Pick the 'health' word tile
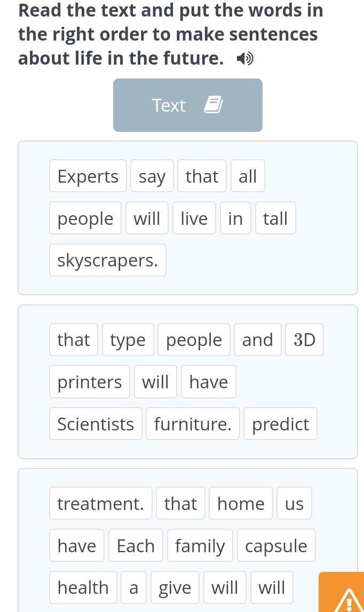 tap(83, 587)
